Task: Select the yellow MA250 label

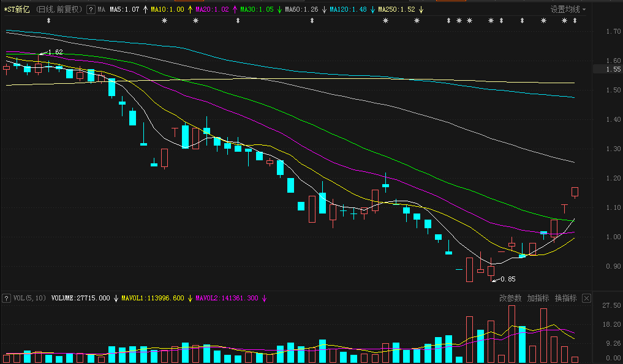Action: [x=396, y=10]
